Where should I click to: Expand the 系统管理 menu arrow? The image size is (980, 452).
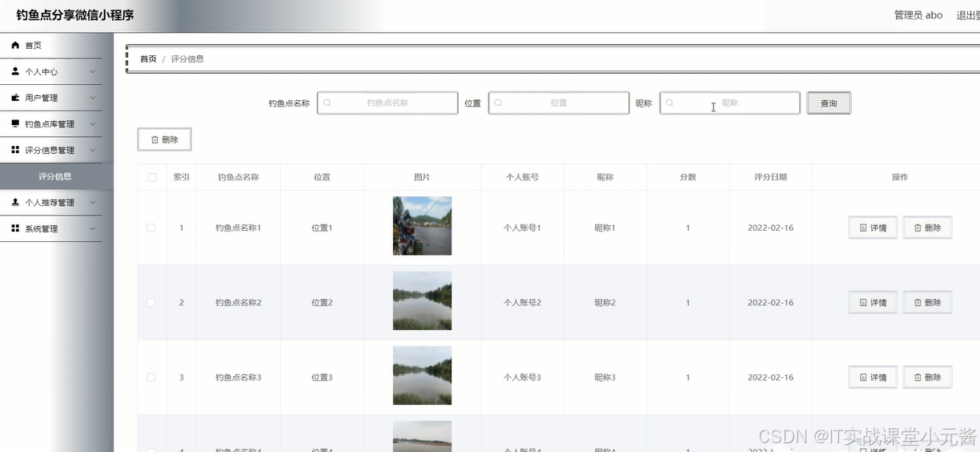93,229
